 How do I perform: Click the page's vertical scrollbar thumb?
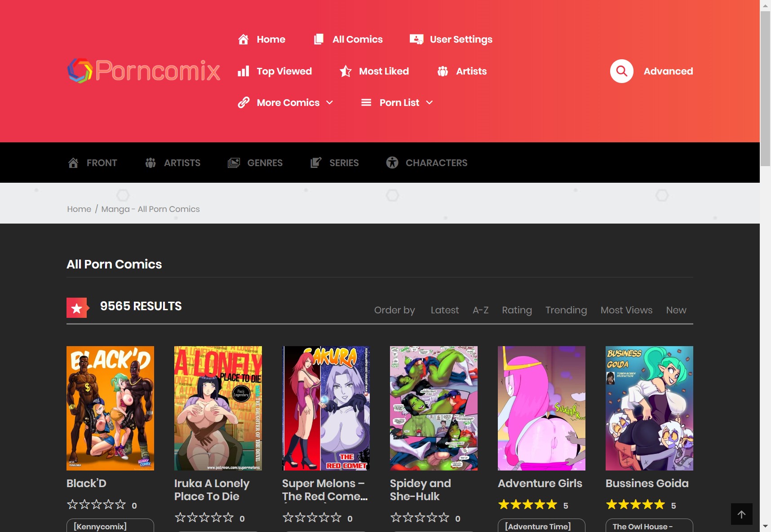[x=765, y=89]
